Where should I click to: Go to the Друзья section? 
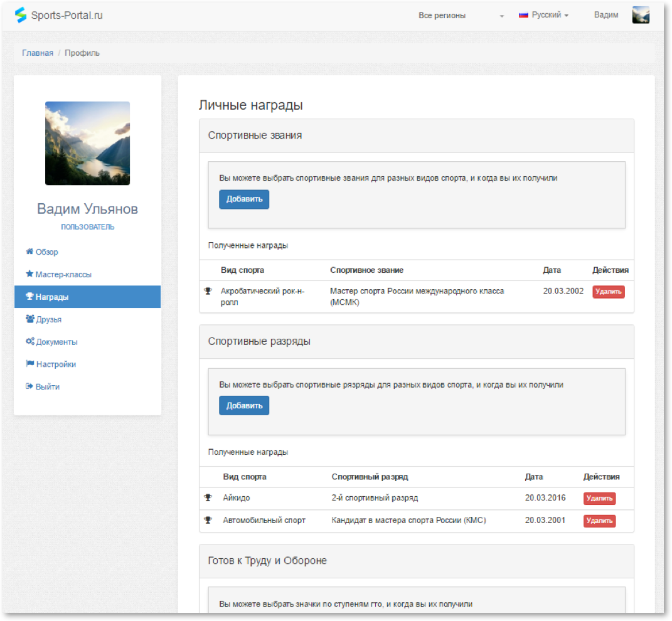point(87,319)
